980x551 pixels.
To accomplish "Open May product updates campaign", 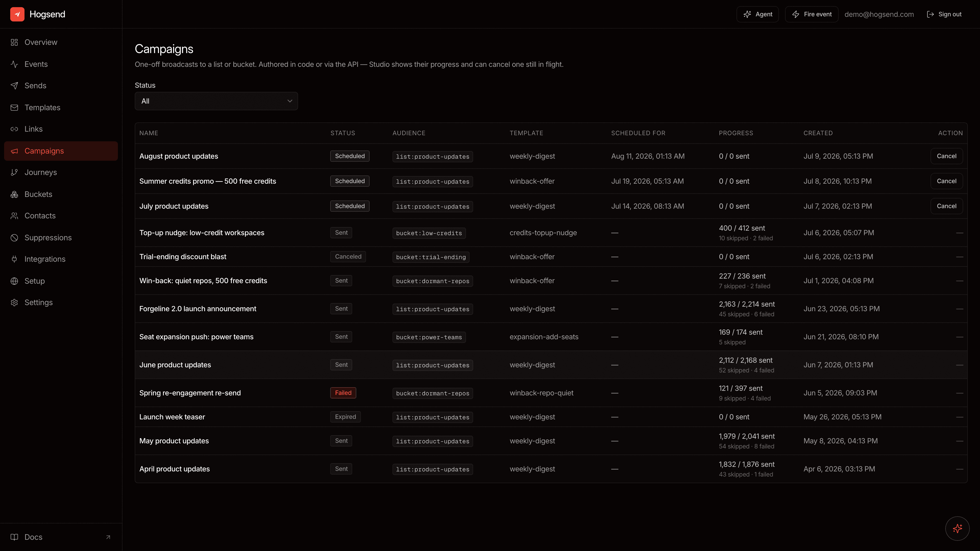I will (x=174, y=441).
